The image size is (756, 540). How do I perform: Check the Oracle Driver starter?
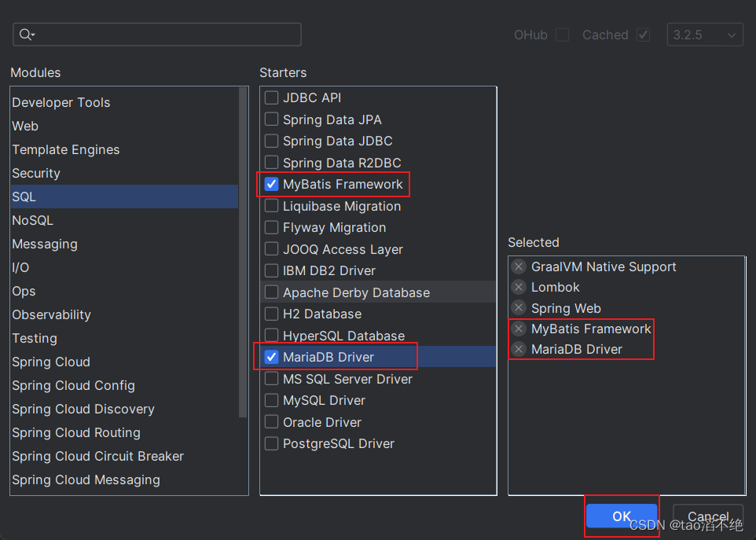[x=271, y=422]
